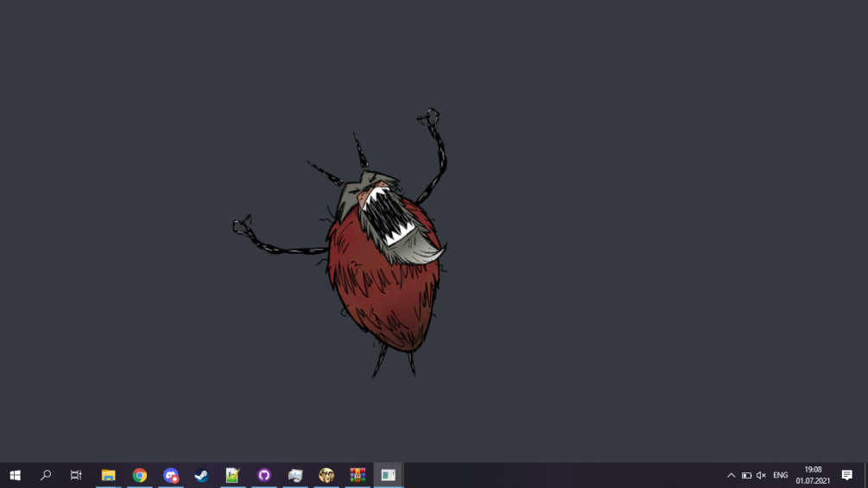
Task: Open the Action Center notifications icon
Action: (847, 475)
